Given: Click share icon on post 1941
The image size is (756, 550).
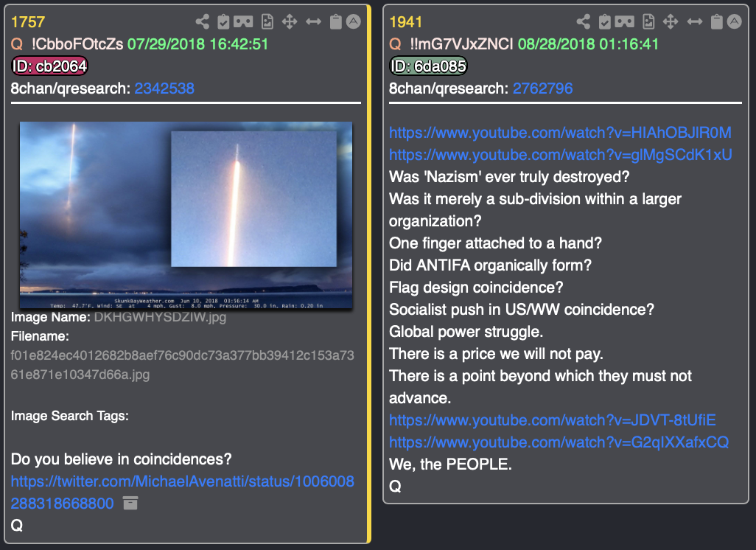Looking at the screenshot, I should (584, 21).
